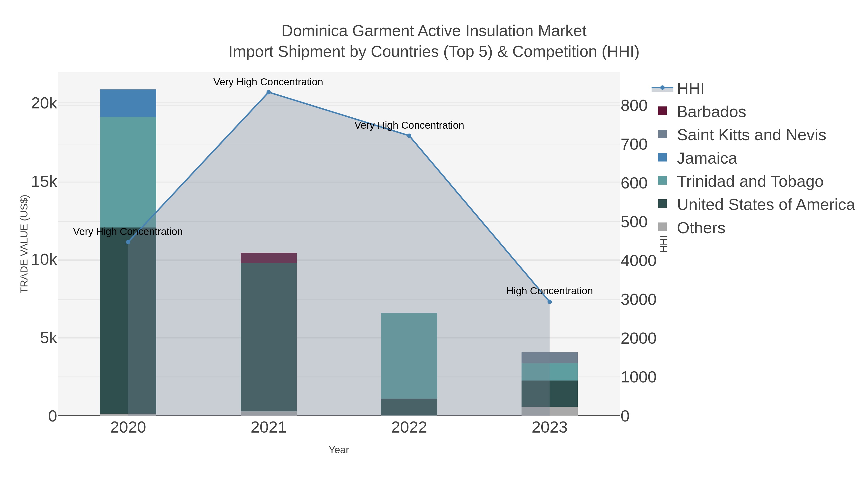This screenshot has width=868, height=488.
Task: Toggle United States of America legend entry
Action: point(756,204)
